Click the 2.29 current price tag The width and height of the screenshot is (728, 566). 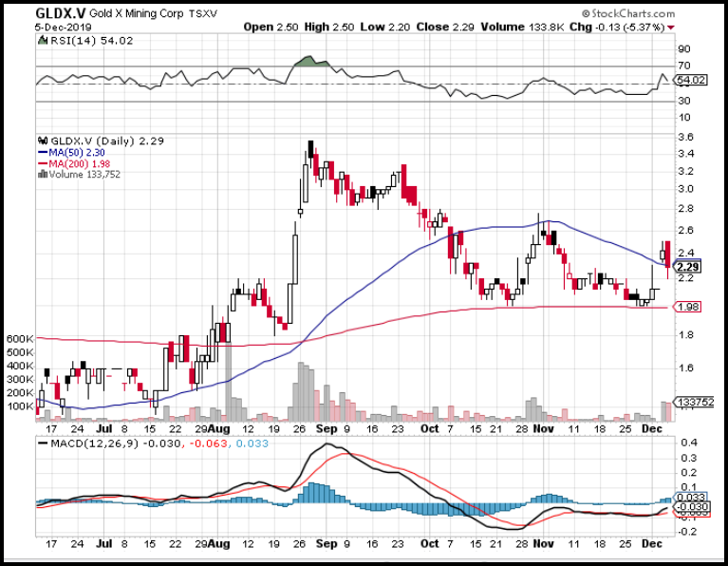point(688,267)
